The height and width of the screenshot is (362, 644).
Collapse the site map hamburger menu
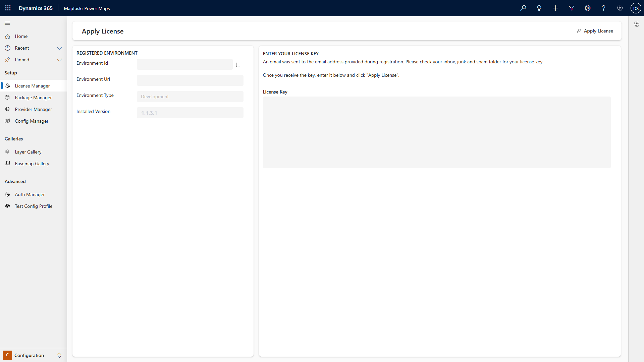click(7, 23)
